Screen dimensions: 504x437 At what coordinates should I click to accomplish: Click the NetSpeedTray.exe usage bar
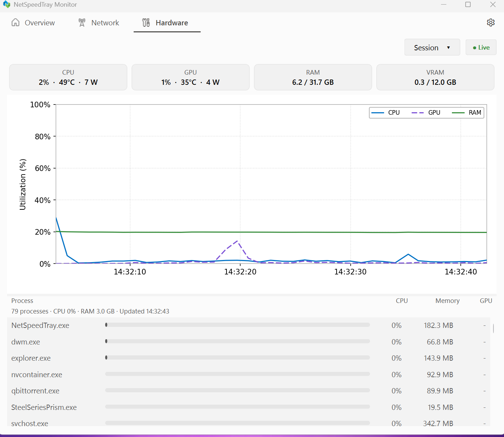[237, 325]
